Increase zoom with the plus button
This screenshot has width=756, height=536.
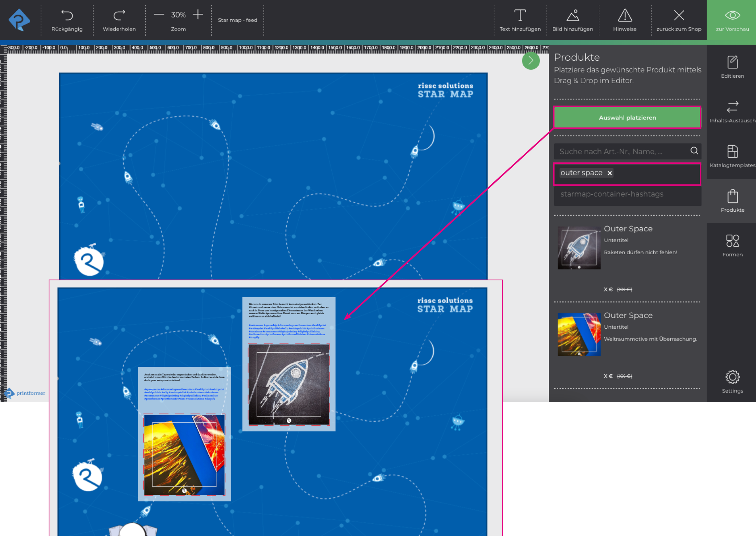pos(198,15)
